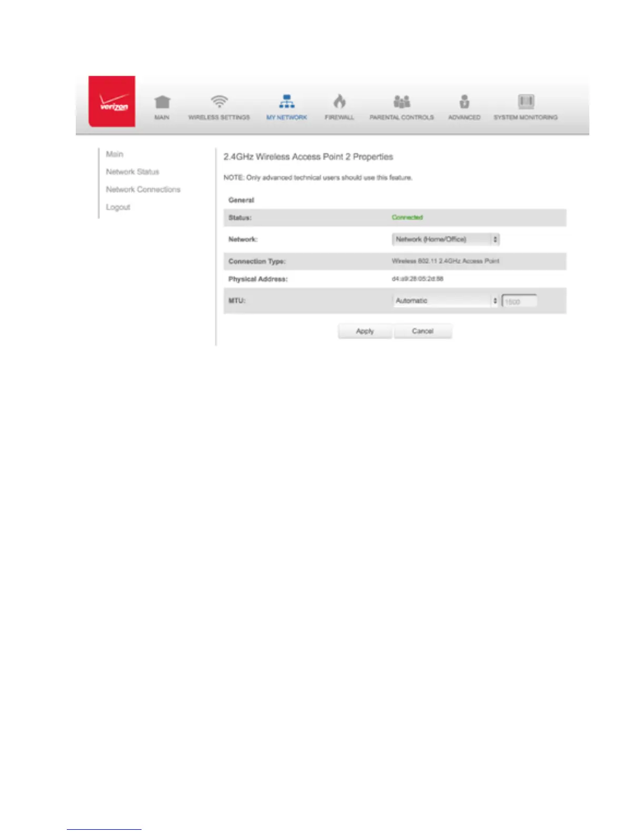Click the Verizon logo
Screen dimensions: 644x834
click(112, 102)
